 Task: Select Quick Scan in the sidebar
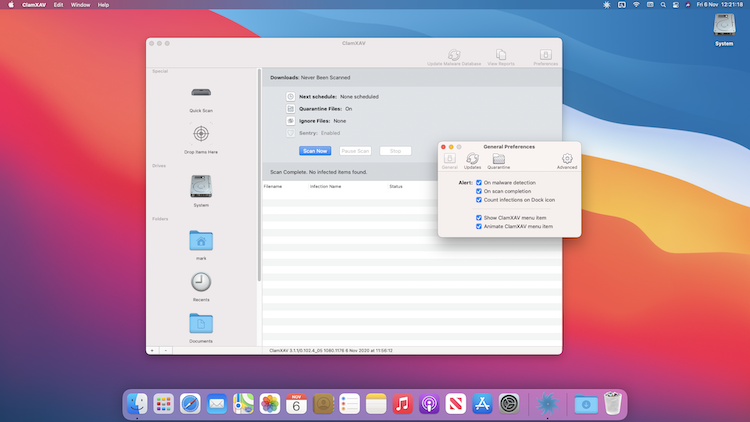pos(201,93)
